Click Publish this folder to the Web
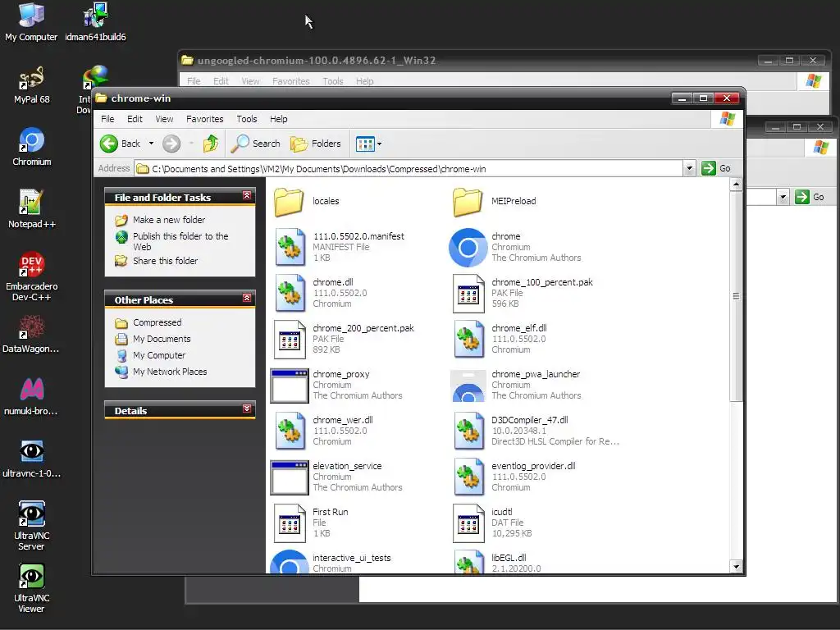Screen dimensions: 840x630 (x=180, y=242)
